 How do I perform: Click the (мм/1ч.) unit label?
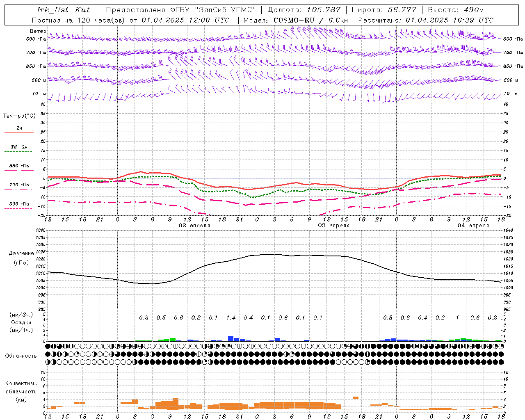(21, 330)
